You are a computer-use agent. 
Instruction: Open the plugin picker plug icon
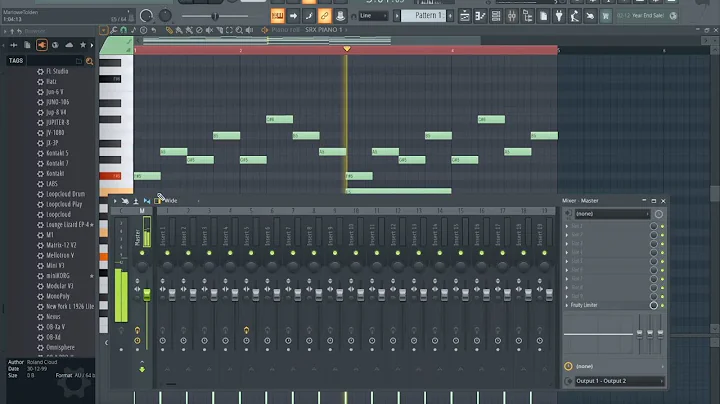559,16
